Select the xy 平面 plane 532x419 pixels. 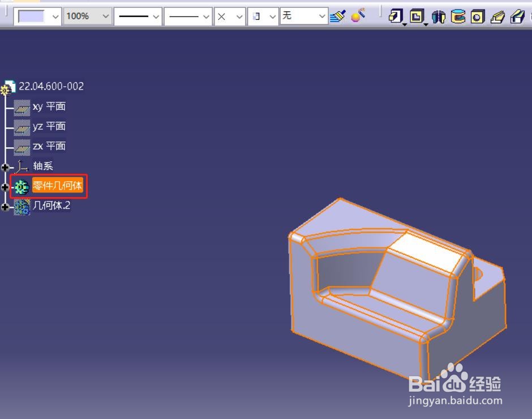[x=49, y=106]
